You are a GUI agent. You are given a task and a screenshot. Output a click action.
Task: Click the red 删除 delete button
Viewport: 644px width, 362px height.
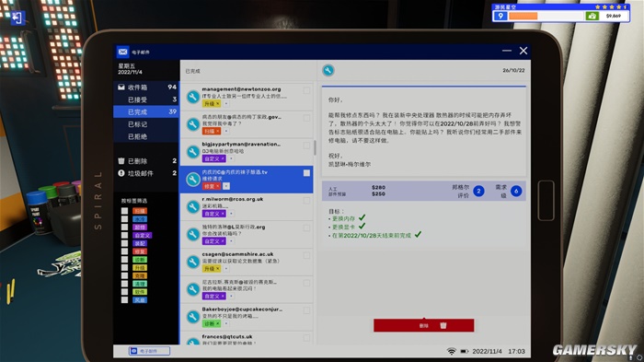(424, 325)
